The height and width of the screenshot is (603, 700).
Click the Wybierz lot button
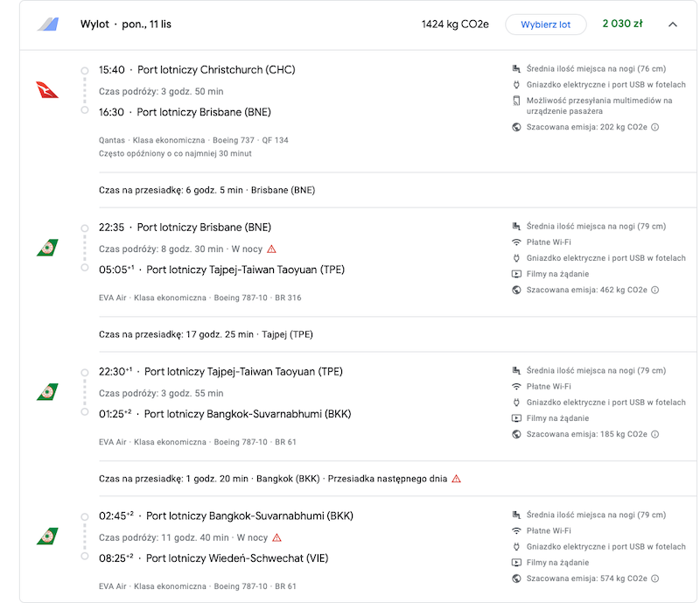545,25
